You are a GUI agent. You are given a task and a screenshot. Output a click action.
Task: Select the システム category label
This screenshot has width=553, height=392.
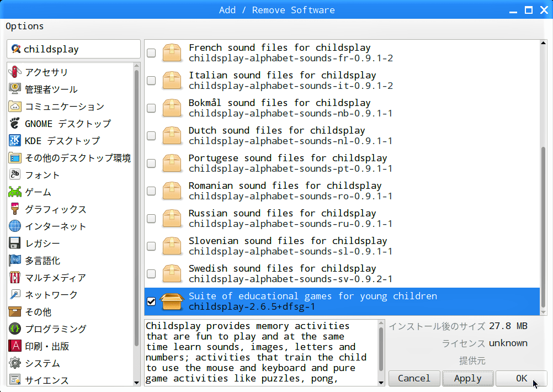42,363
